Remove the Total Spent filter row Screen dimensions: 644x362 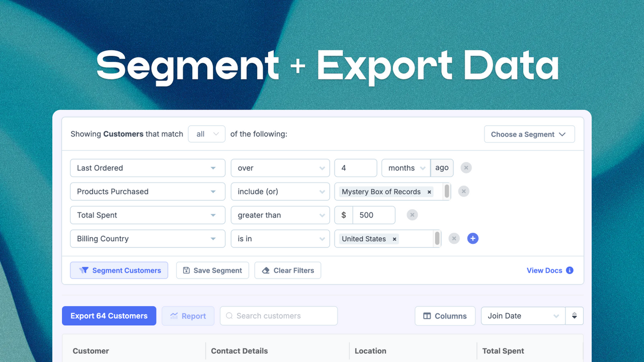[x=412, y=215]
